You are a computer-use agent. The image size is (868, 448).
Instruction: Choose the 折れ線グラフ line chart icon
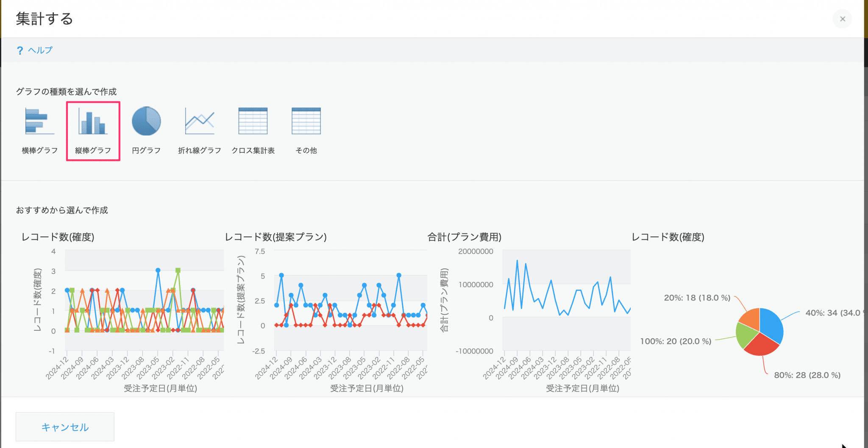200,121
